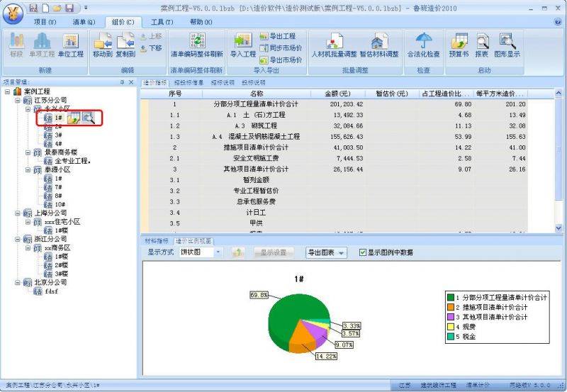Collapse the 泰源小区 tree node
Viewport: 567px width, 392px height.
[28, 170]
